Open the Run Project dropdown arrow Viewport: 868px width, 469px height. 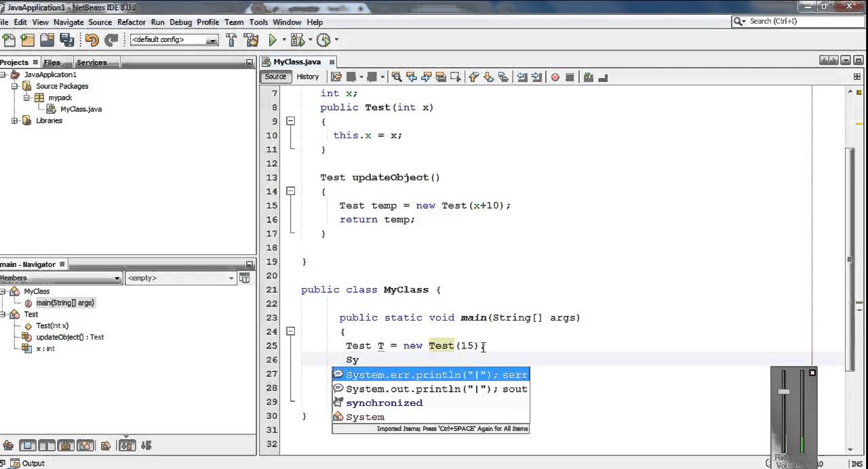[284, 40]
